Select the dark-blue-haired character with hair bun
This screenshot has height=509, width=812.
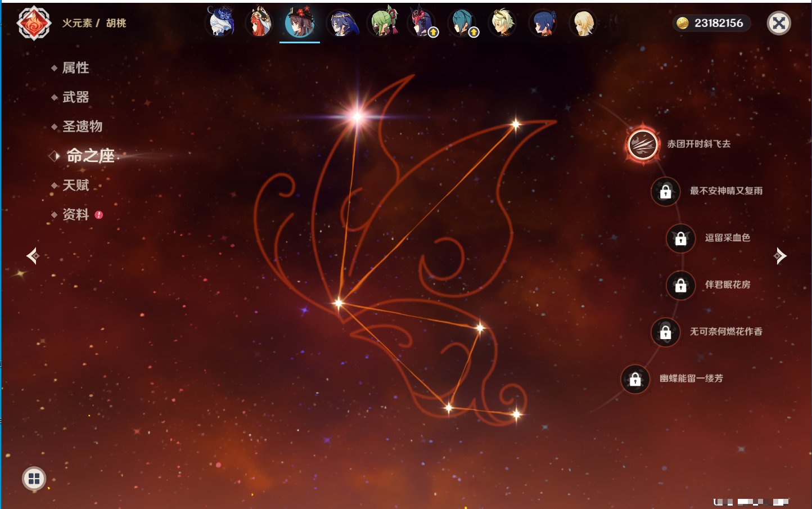(543, 23)
